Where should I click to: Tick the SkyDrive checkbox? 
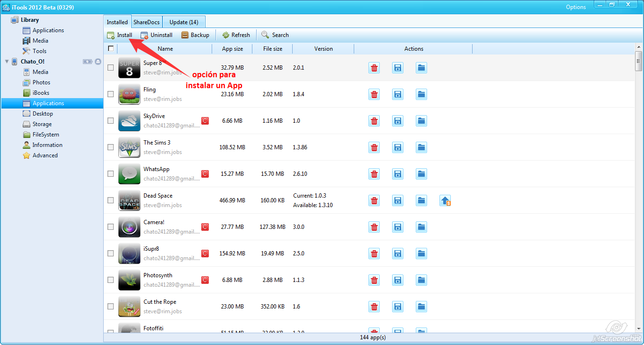111,121
